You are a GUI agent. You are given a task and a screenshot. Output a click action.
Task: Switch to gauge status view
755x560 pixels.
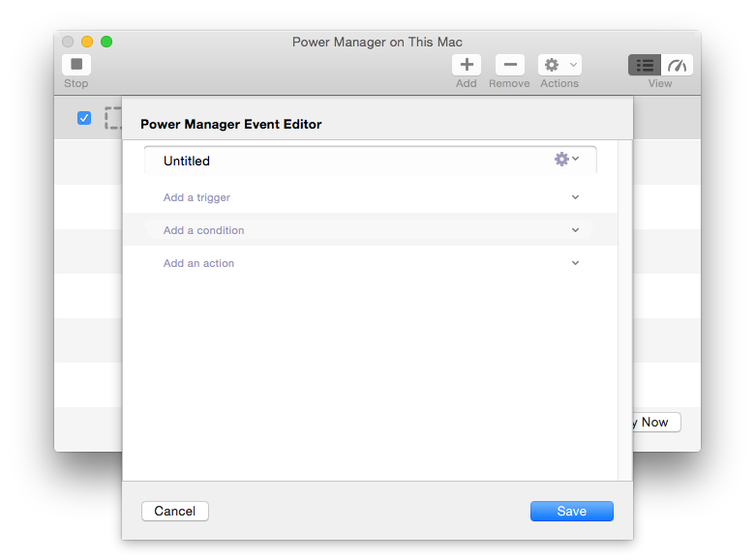click(x=677, y=65)
